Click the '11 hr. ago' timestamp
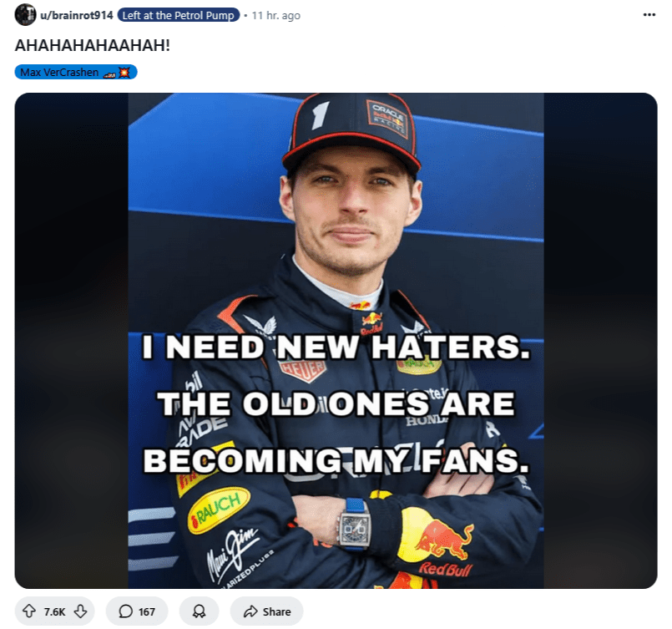Image resolution: width=672 pixels, height=629 pixels. pyautogui.click(x=276, y=15)
